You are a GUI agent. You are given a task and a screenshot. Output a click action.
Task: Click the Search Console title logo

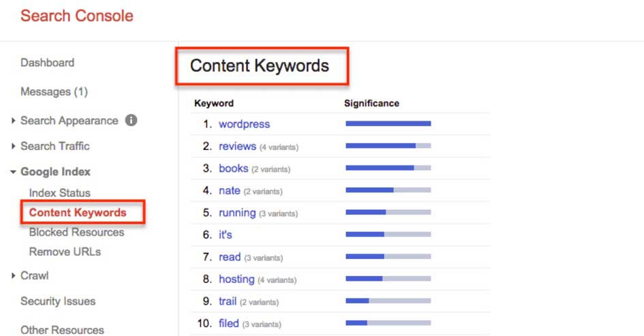pyautogui.click(x=77, y=16)
